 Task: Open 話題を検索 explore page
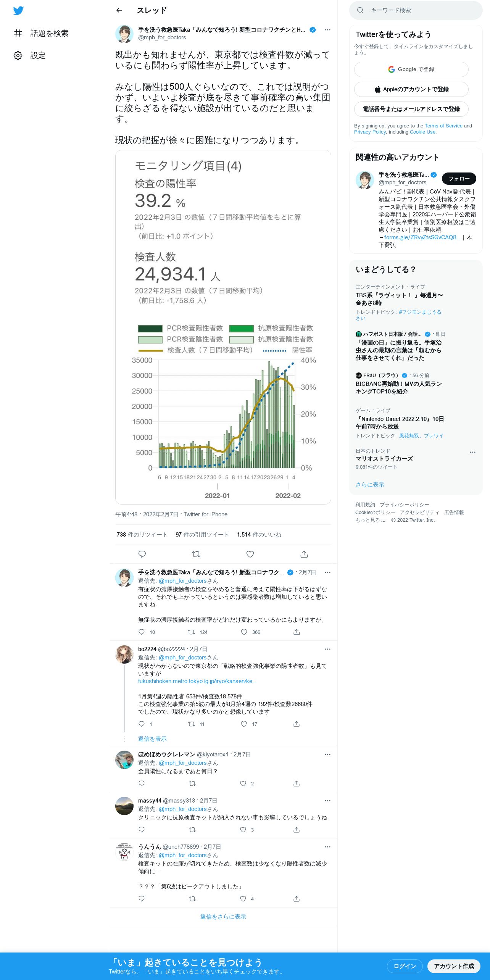point(41,34)
